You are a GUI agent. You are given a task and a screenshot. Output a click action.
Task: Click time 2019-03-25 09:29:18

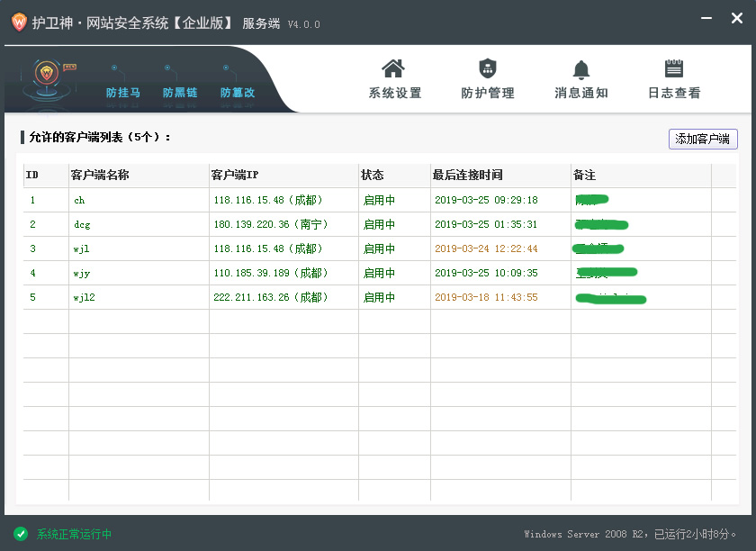click(486, 200)
